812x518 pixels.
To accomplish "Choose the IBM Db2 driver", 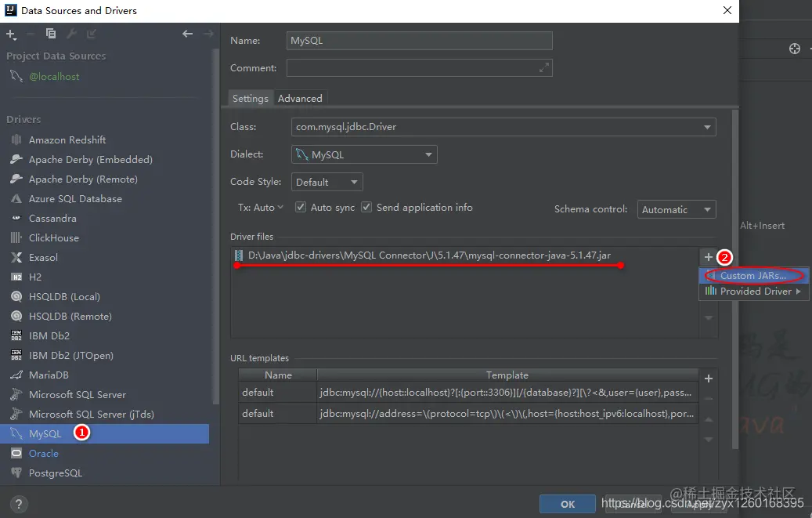I will pos(49,336).
